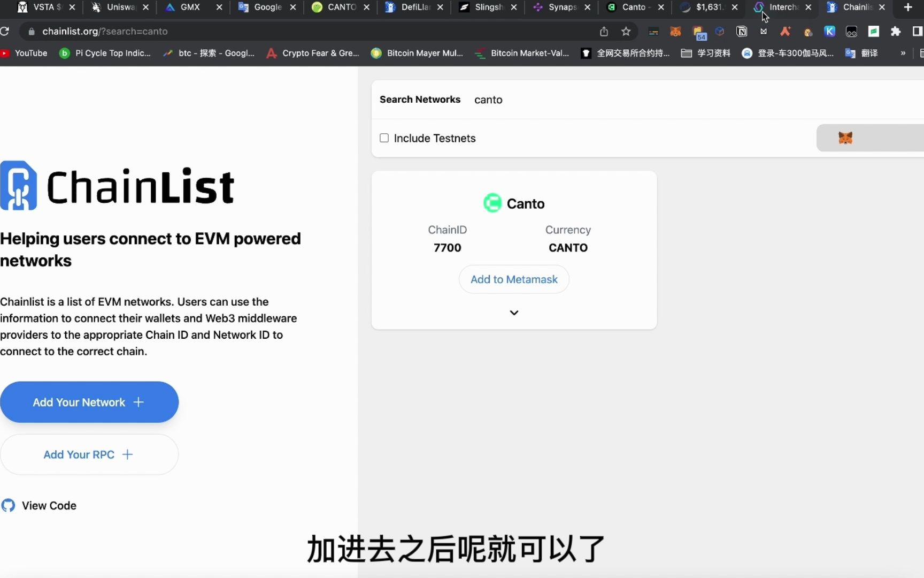924x578 pixels.
Task: Click the yellow folder extension with 54 badge
Action: point(699,33)
